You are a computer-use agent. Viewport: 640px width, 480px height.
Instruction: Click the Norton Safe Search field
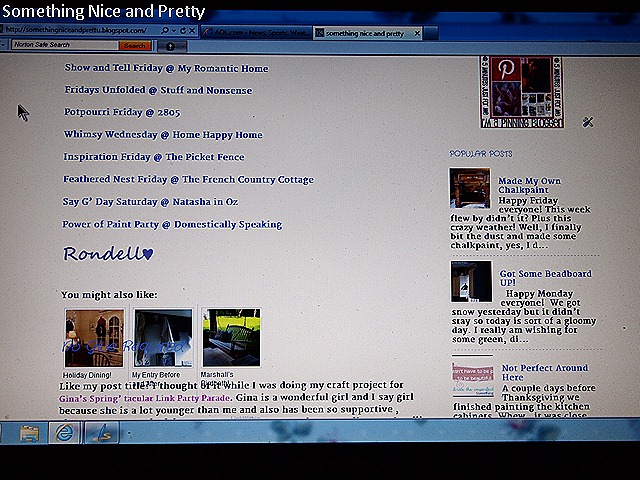coord(64,45)
